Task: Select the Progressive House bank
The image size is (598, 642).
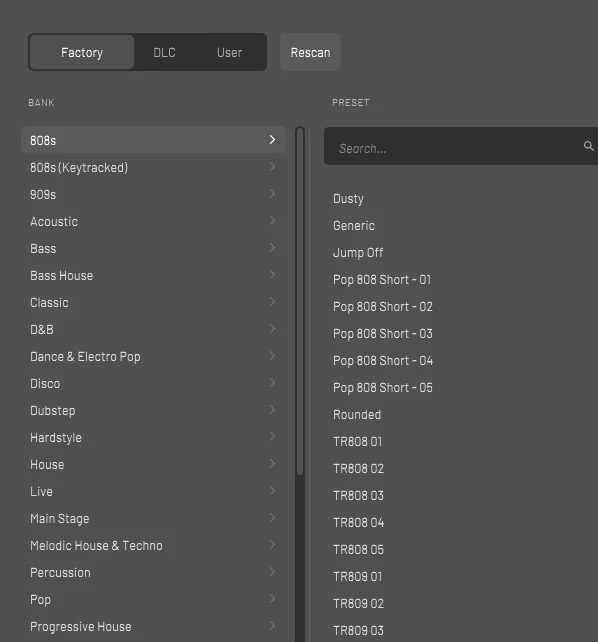Action: (81, 627)
